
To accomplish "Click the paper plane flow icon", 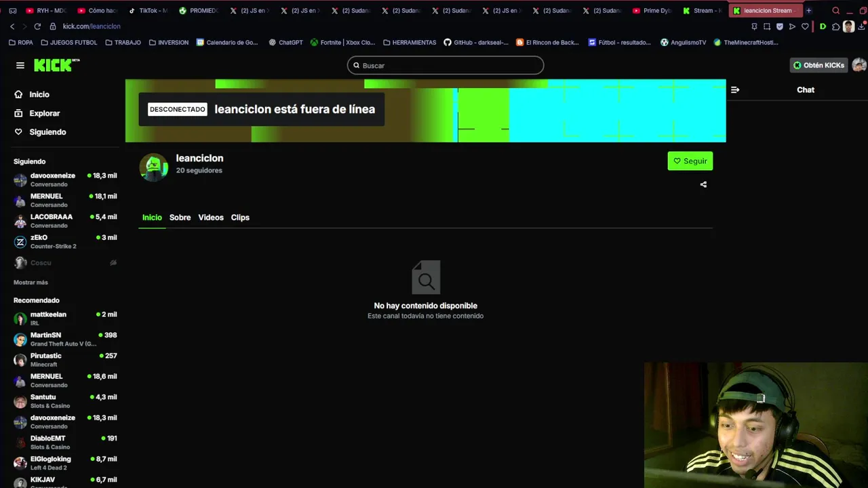I will 792,26.
